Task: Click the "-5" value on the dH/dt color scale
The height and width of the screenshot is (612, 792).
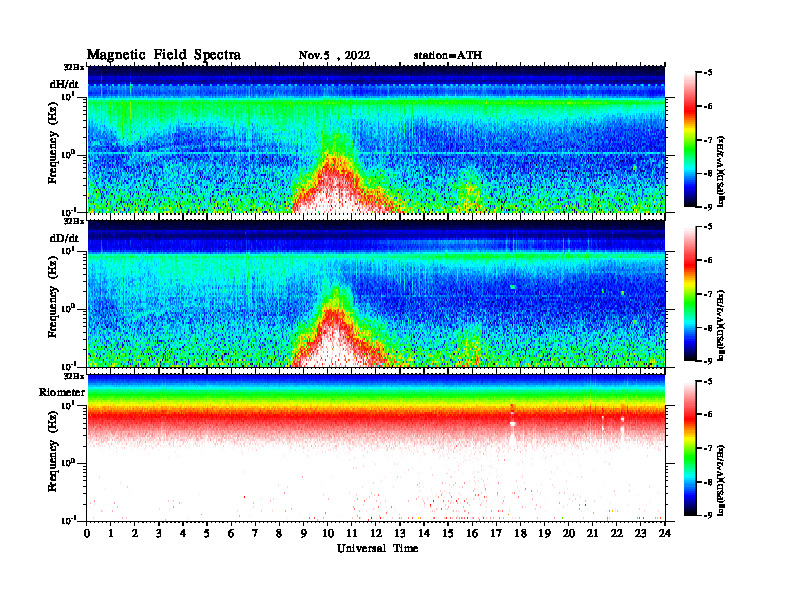Action: (x=708, y=73)
